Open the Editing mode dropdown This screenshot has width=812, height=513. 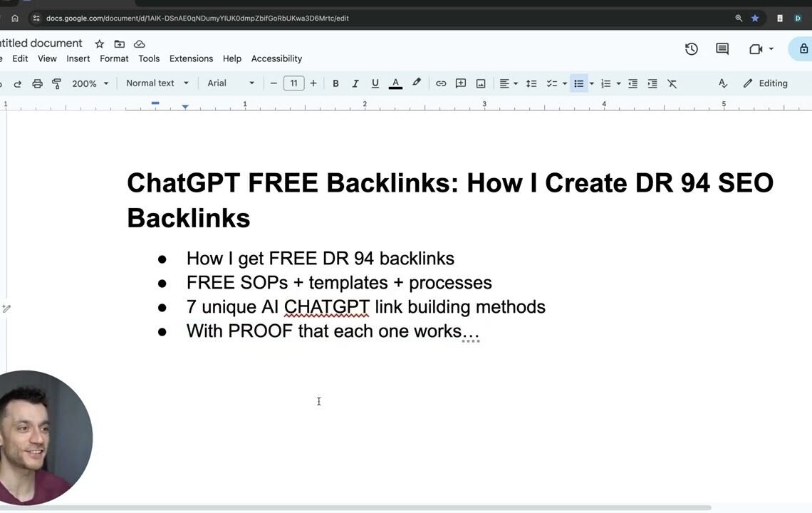pos(766,83)
